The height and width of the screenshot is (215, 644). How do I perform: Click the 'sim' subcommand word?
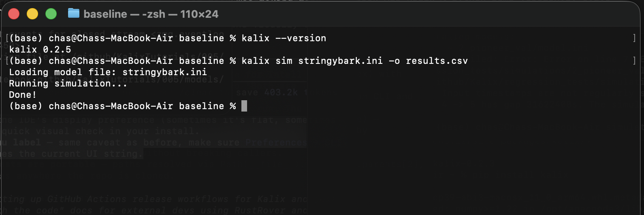click(x=284, y=61)
